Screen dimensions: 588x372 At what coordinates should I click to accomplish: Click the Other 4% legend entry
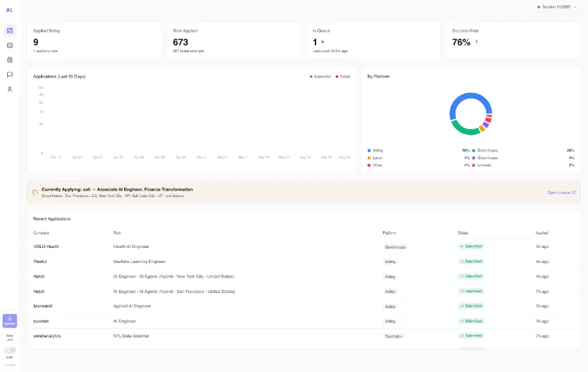tap(419, 165)
